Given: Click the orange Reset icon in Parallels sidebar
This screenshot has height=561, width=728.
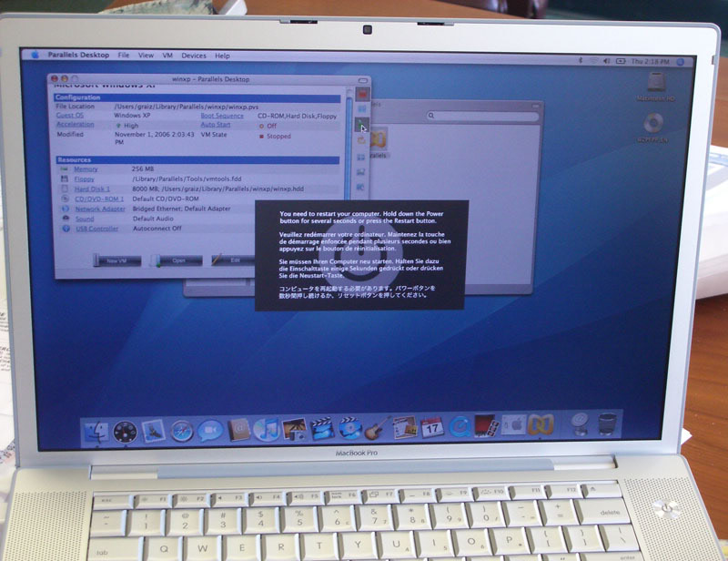Looking at the screenshot, I should 361,140.
